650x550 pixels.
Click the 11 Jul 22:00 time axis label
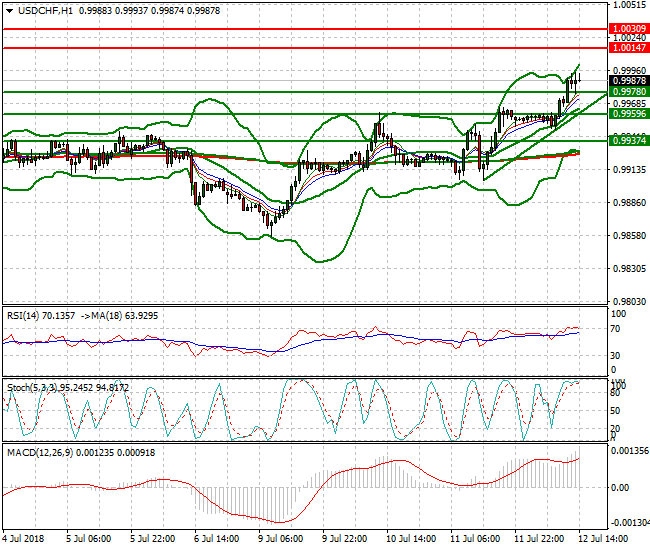[539, 539]
